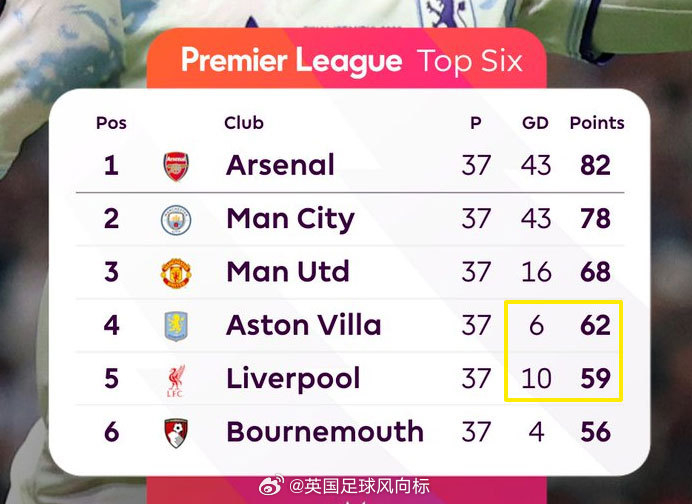Click the Aston Villa team name
692x504 pixels.
[304, 325]
